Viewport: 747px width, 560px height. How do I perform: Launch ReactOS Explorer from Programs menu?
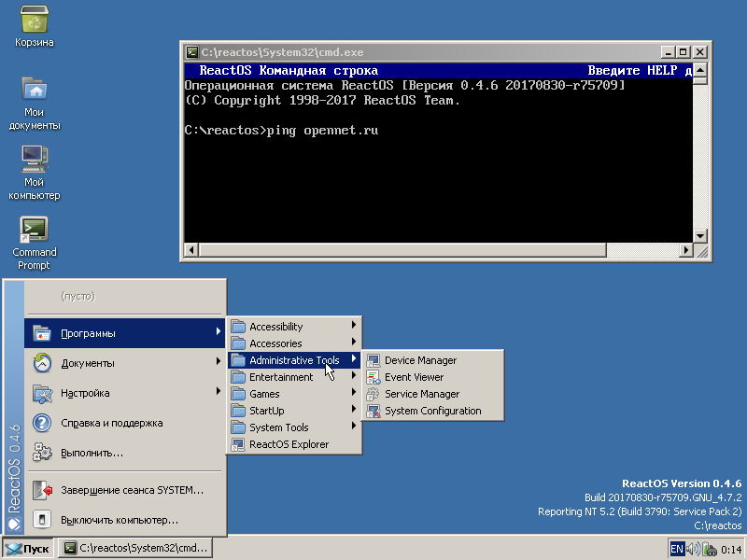[289, 444]
